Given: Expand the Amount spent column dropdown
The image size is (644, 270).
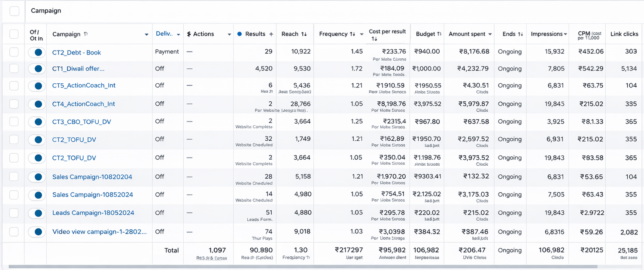Looking at the screenshot, I should [491, 34].
